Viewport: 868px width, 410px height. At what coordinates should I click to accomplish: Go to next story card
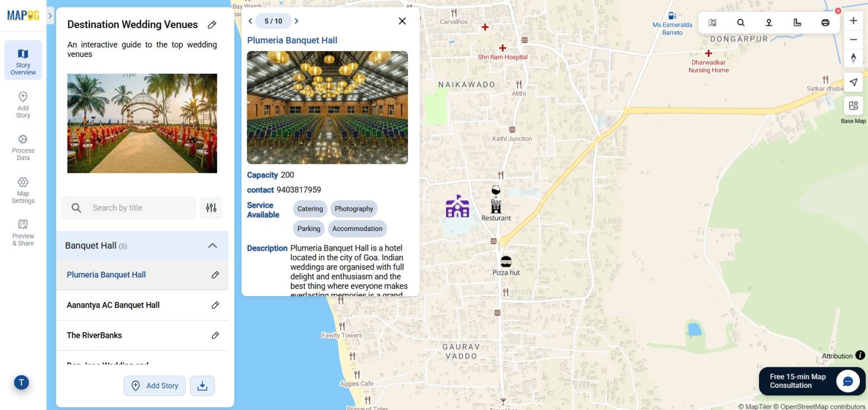pyautogui.click(x=296, y=21)
